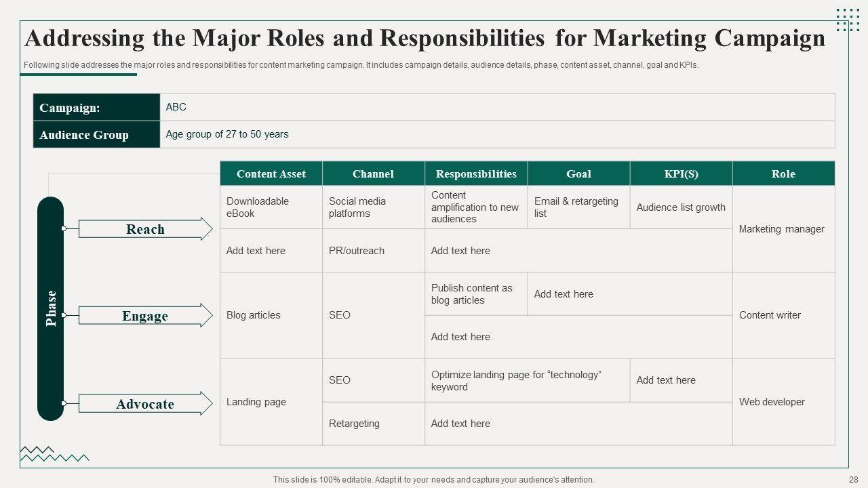Click 'Add text here' beside Publish content cell

(629, 294)
